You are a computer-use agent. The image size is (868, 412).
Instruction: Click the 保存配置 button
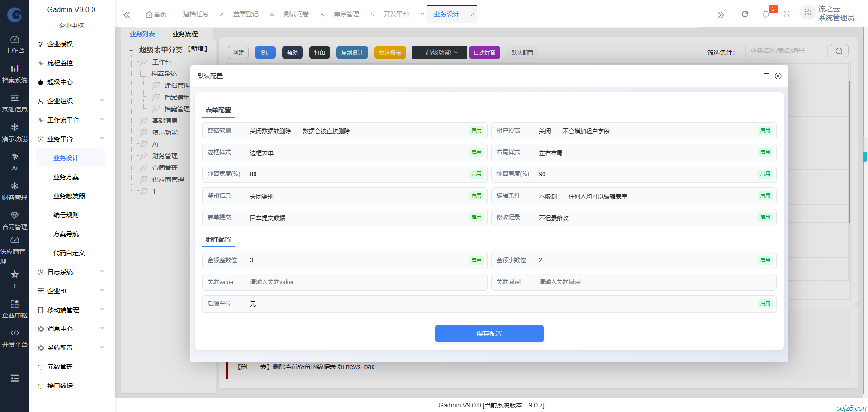pyautogui.click(x=489, y=333)
